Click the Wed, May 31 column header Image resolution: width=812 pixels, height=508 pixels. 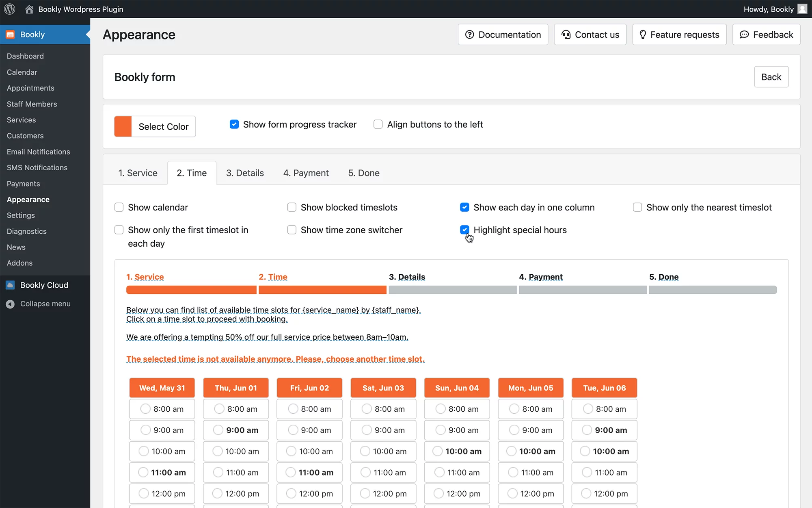162,388
